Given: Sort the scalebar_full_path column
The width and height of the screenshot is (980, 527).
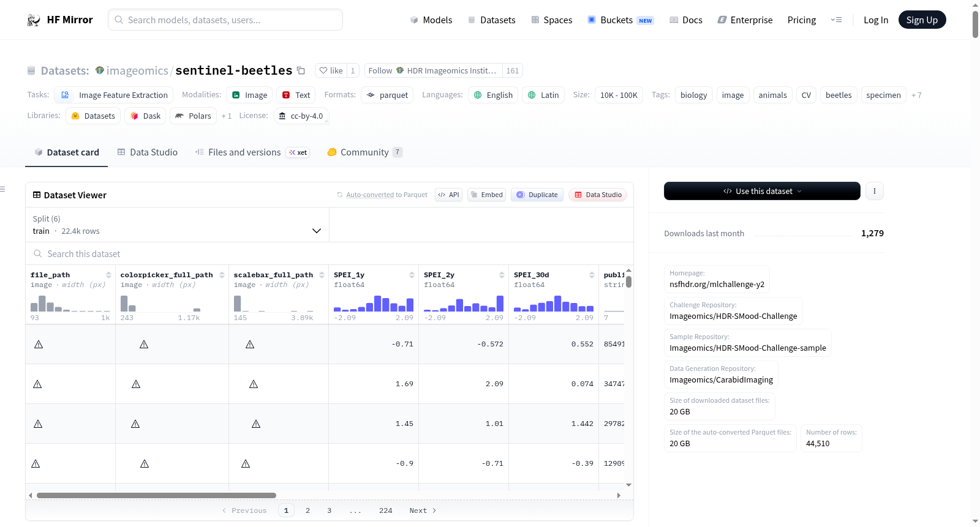Looking at the screenshot, I should coord(322,275).
